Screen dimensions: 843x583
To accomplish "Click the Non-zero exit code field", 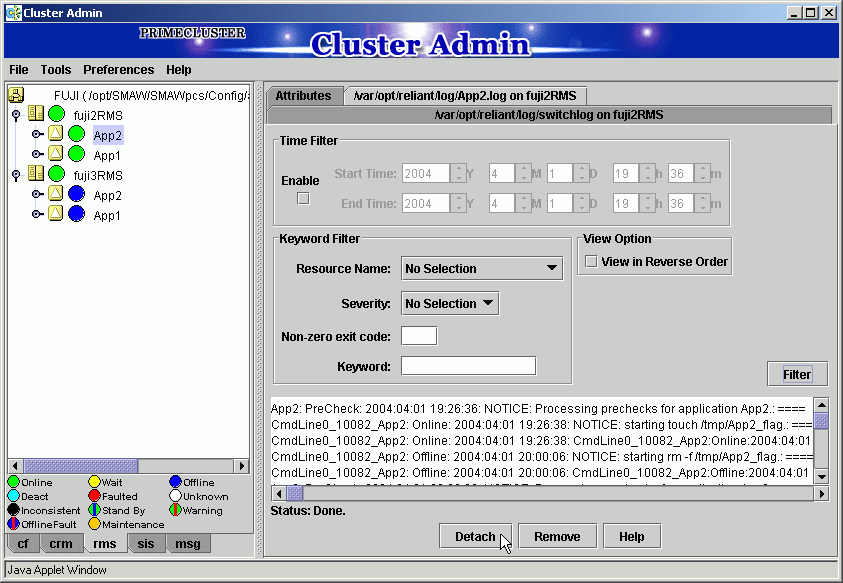I will 419,336.
